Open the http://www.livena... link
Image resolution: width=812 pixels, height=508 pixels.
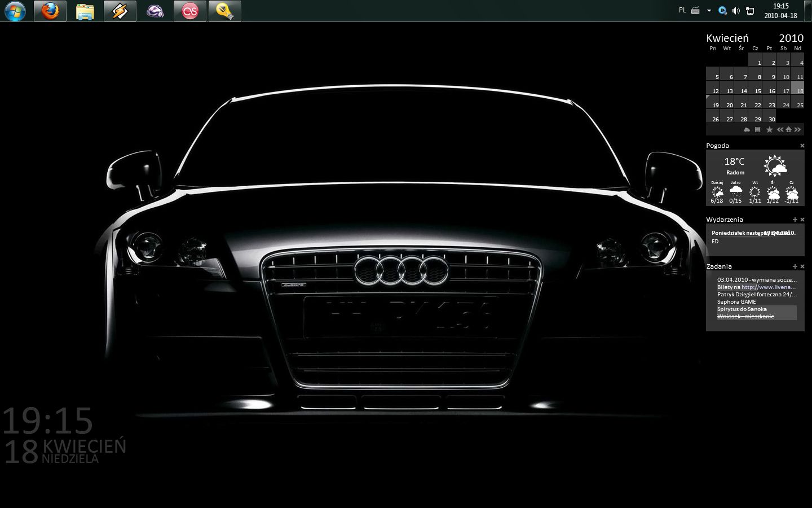[x=769, y=287]
